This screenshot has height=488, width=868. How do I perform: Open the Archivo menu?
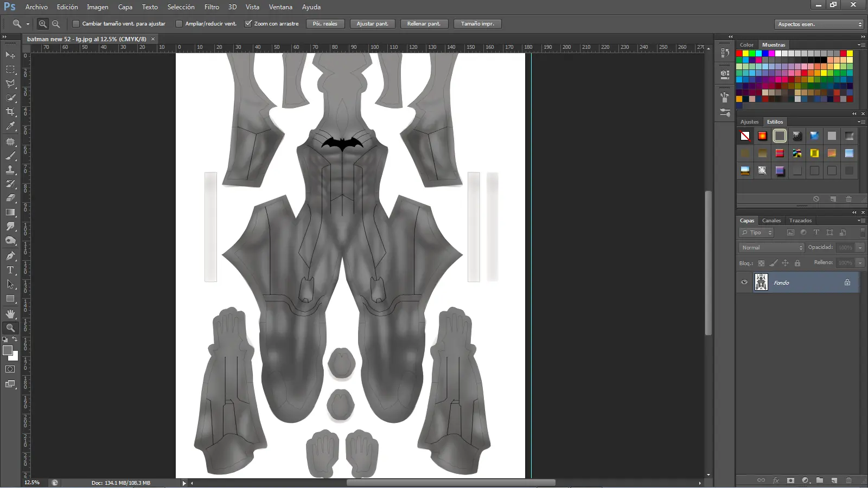pos(36,7)
